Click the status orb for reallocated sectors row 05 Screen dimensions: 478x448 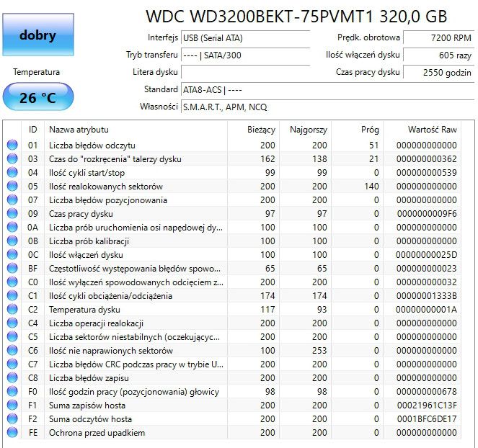click(12, 186)
